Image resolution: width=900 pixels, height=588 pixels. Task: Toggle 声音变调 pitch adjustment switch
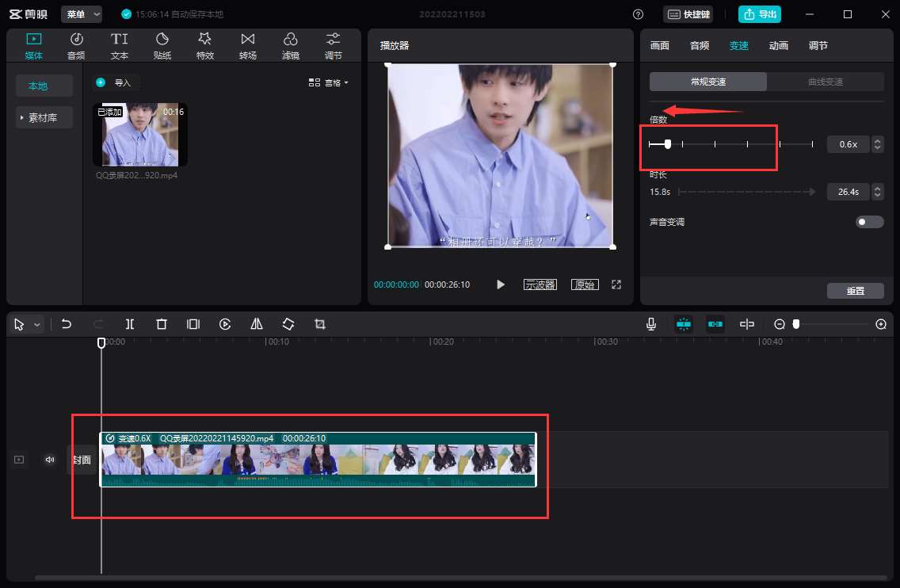869,222
